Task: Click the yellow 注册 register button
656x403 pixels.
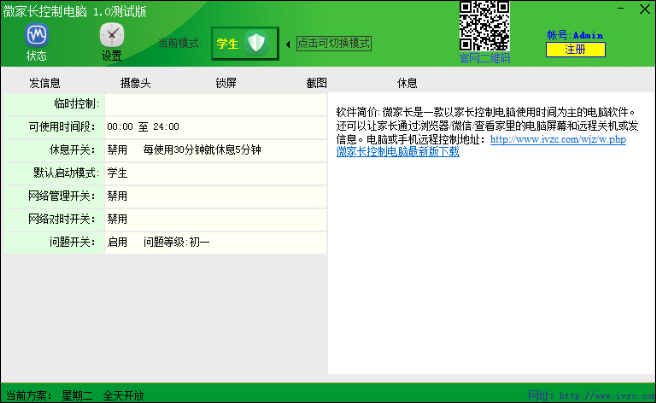Action: click(x=575, y=49)
